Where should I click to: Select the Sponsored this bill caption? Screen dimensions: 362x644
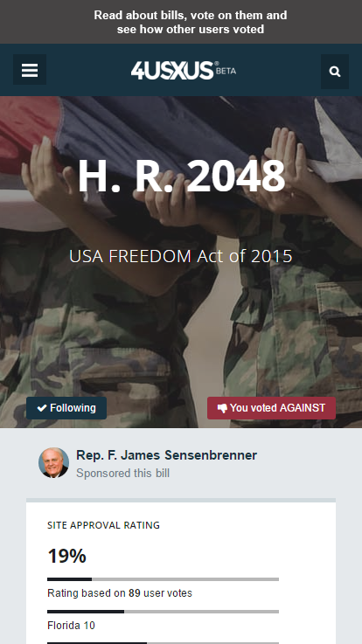coord(123,473)
